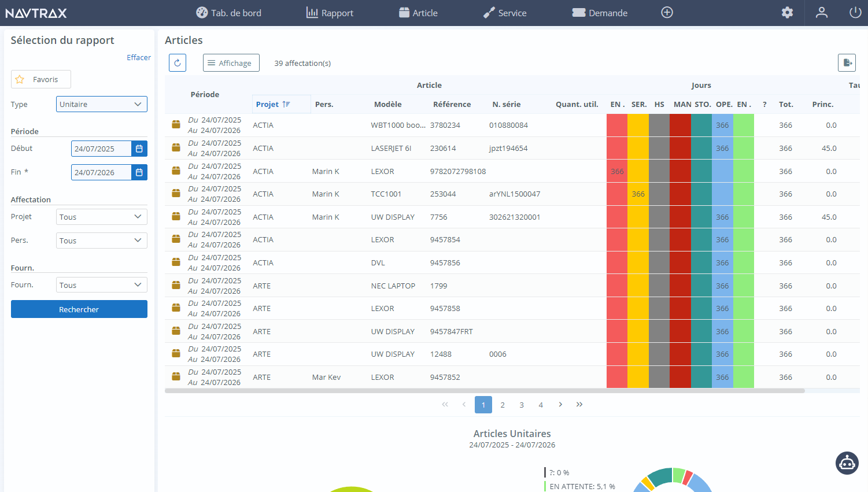Click the export report icon button
The image size is (868, 492).
coord(847,62)
